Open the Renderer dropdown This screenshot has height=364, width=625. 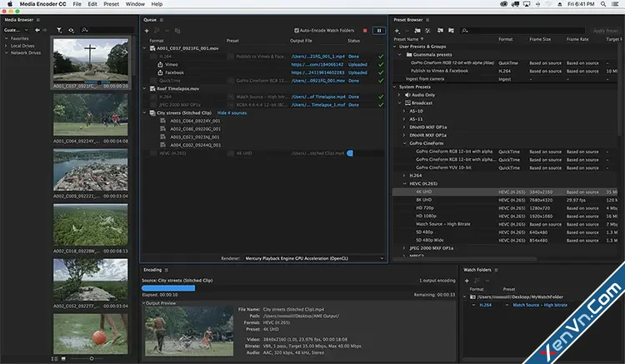tap(314, 258)
